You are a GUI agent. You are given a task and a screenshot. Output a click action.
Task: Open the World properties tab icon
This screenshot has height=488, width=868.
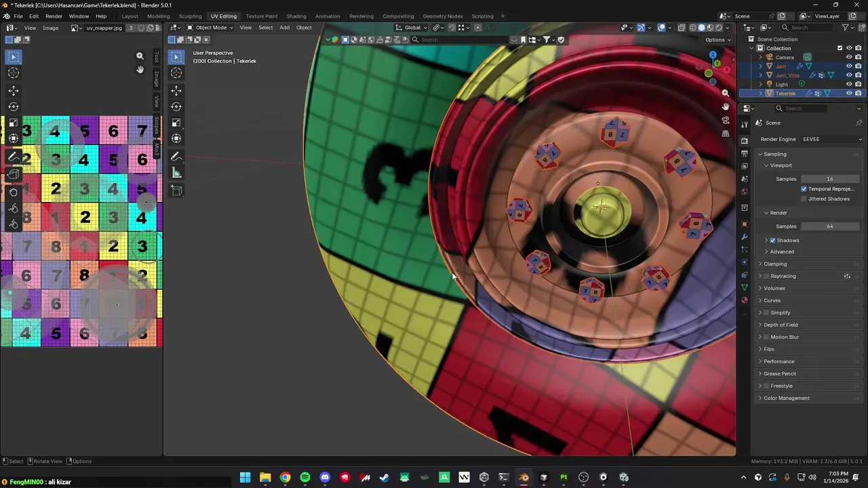745,192
